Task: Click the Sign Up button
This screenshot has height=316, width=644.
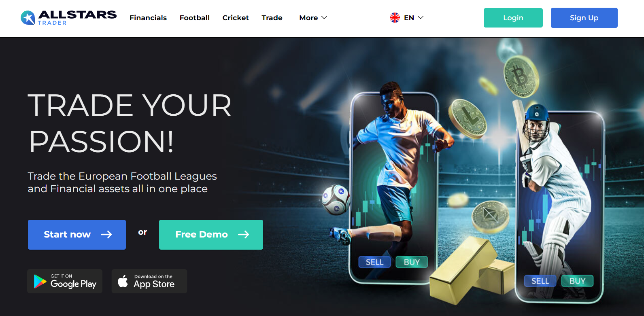Action: pos(584,18)
